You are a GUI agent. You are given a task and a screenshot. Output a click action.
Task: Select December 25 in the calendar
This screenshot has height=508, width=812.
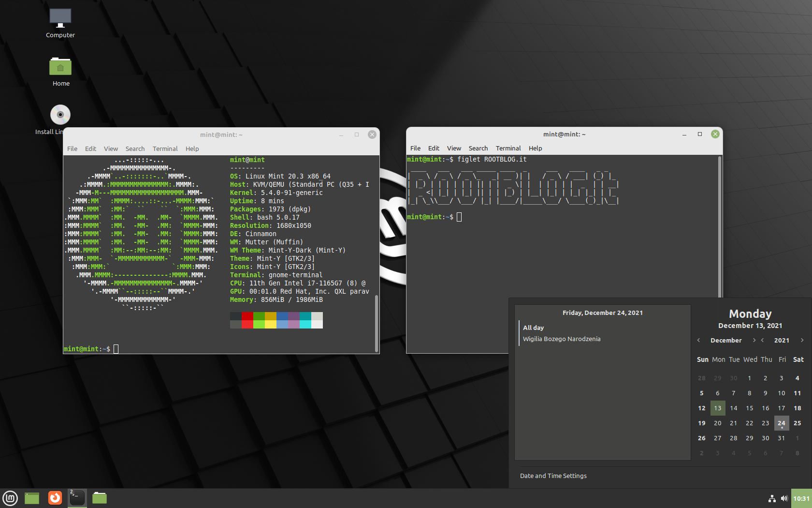[x=797, y=423]
